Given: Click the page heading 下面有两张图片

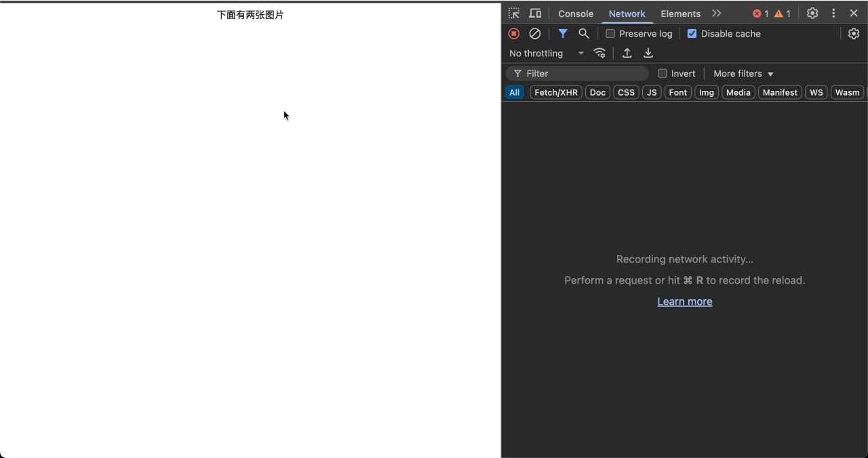Looking at the screenshot, I should [x=250, y=15].
